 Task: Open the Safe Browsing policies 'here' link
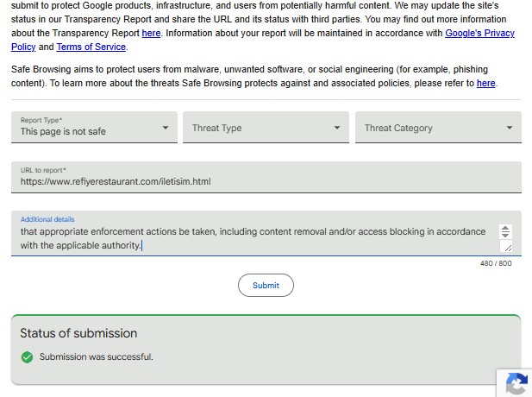coord(485,83)
